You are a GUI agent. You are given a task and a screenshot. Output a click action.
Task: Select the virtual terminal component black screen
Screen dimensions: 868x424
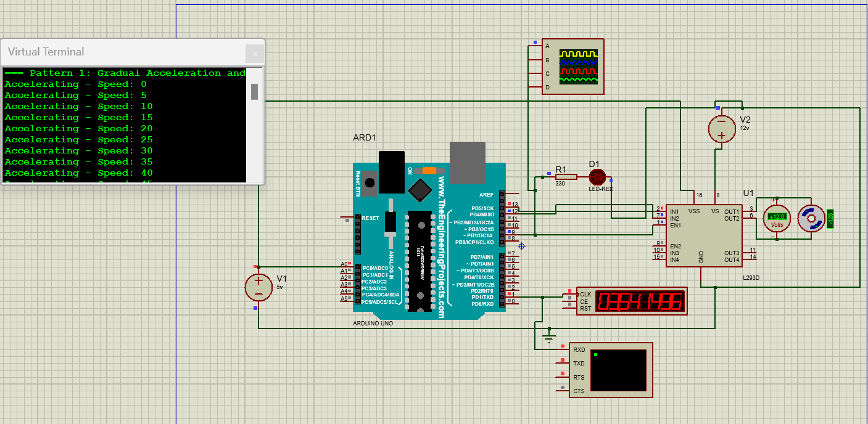pyautogui.click(x=619, y=370)
